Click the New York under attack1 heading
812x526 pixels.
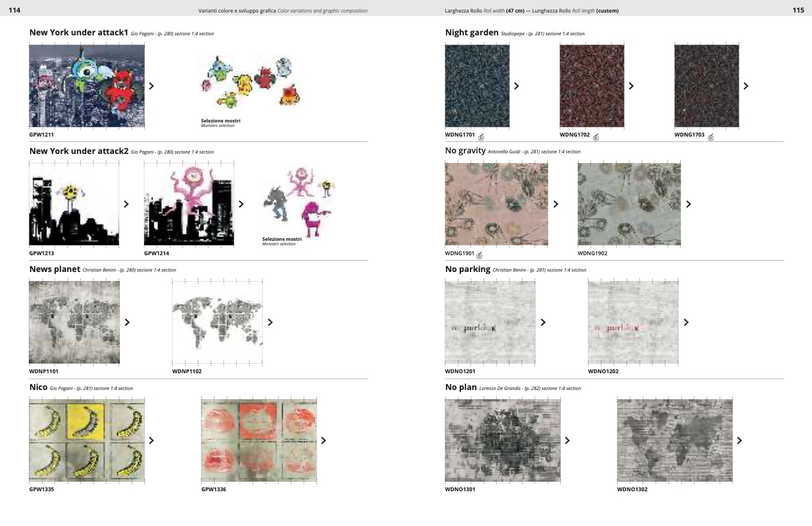pyautogui.click(x=79, y=32)
